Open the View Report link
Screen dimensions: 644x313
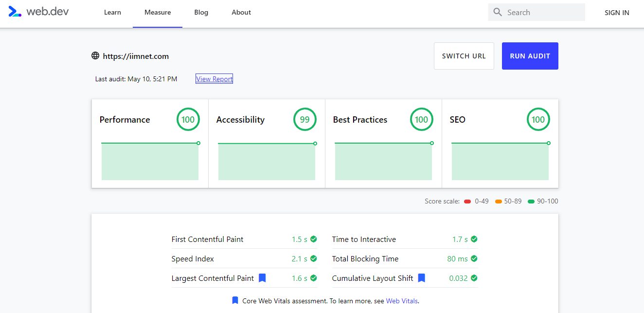pyautogui.click(x=214, y=79)
